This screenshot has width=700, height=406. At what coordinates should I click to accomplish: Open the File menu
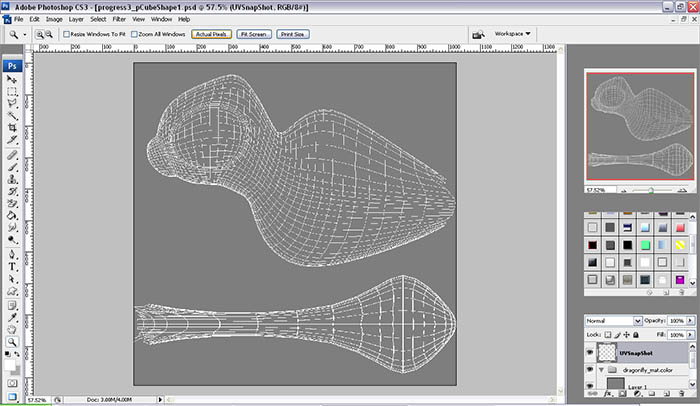(x=18, y=19)
